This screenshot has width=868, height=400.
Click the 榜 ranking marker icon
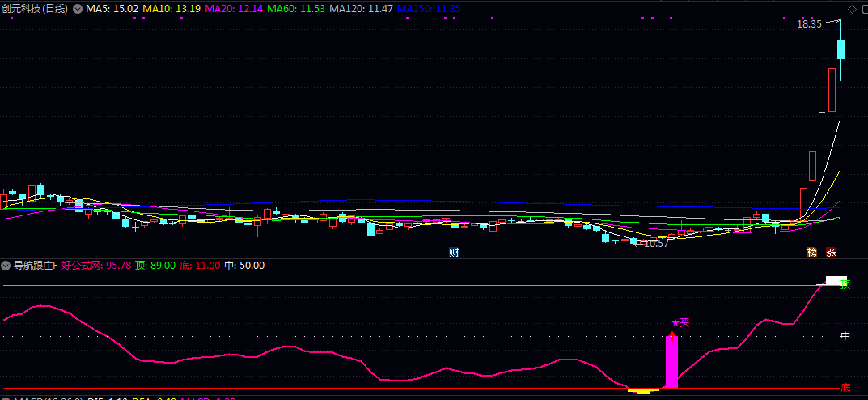click(x=811, y=252)
